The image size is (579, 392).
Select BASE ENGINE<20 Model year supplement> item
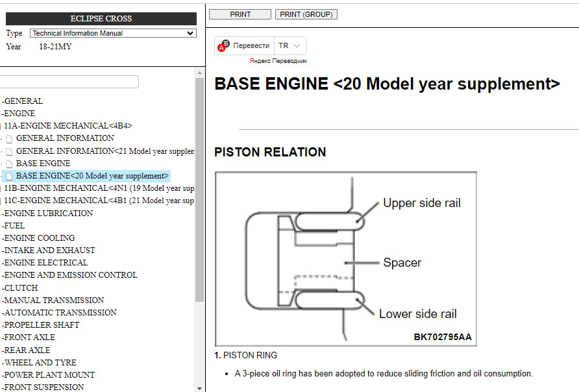click(x=92, y=176)
